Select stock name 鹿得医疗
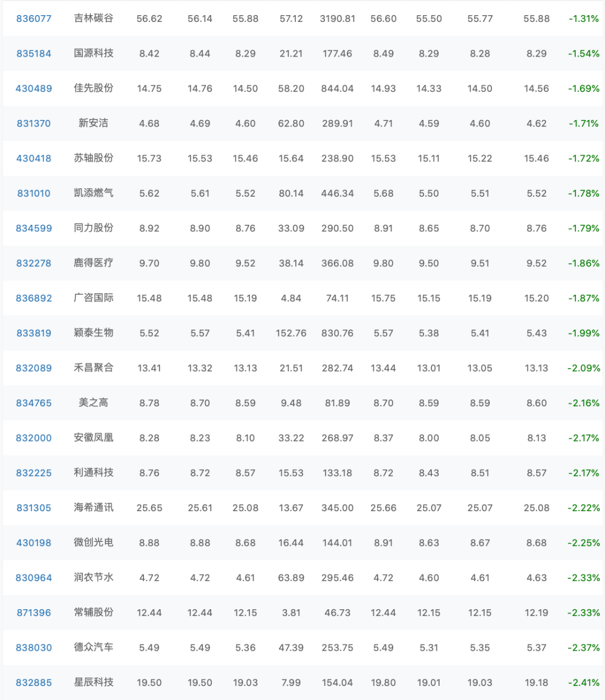This screenshot has height=700, width=605. (94, 263)
